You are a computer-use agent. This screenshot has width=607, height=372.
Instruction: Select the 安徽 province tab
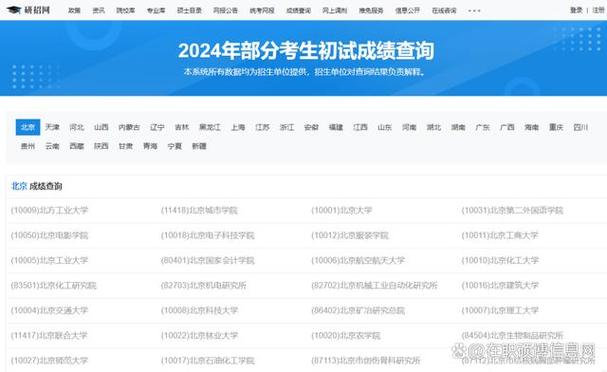pyautogui.click(x=311, y=127)
